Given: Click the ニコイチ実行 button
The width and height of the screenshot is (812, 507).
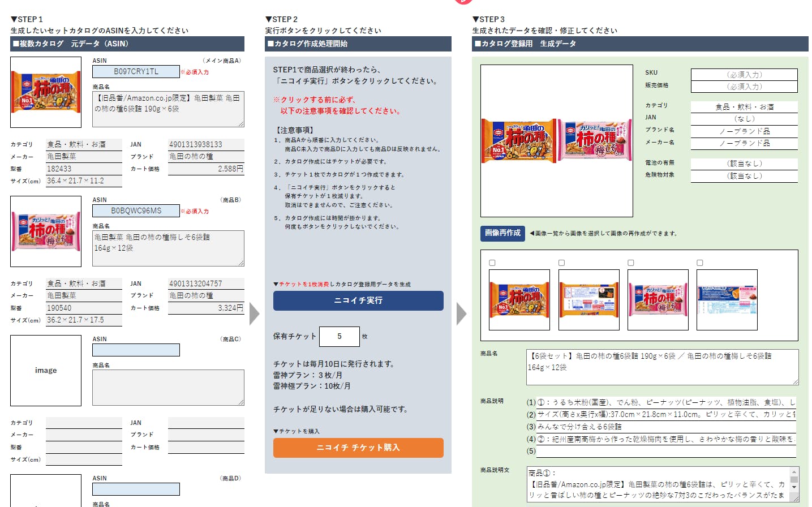Looking at the screenshot, I should click(x=358, y=300).
